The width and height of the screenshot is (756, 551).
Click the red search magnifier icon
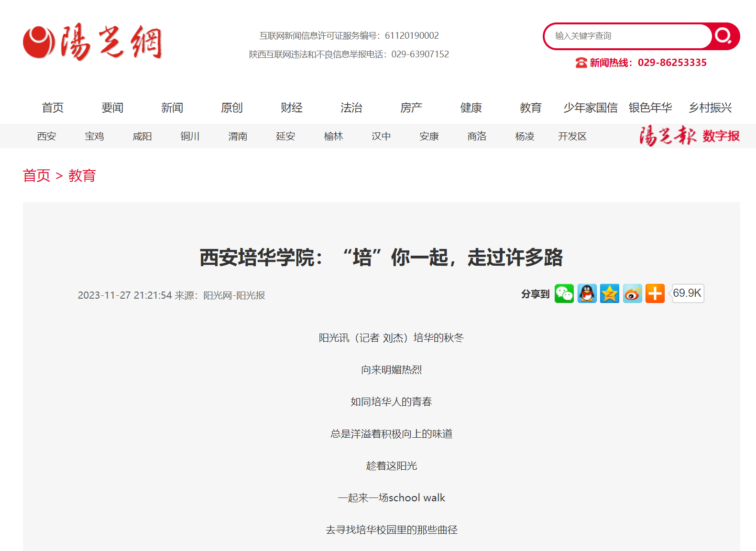(723, 36)
